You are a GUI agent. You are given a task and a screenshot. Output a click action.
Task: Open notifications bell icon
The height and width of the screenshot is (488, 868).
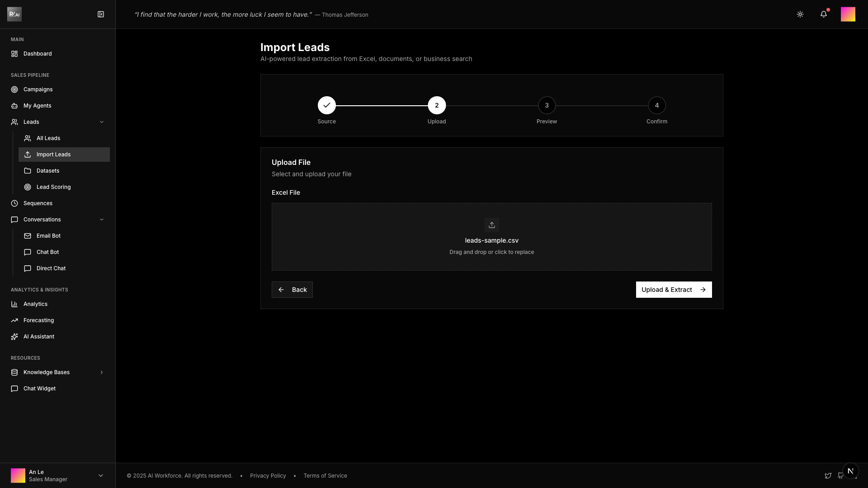pos(824,14)
